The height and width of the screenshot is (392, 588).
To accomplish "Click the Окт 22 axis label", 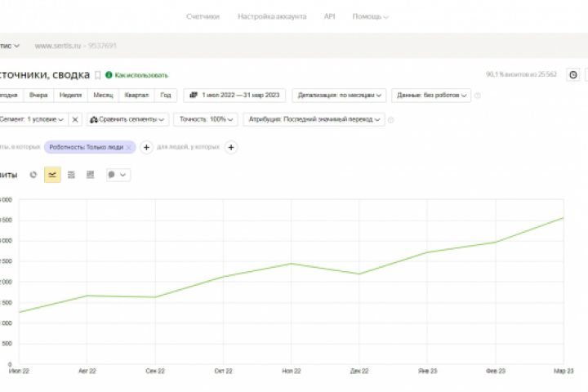I will click(223, 371).
